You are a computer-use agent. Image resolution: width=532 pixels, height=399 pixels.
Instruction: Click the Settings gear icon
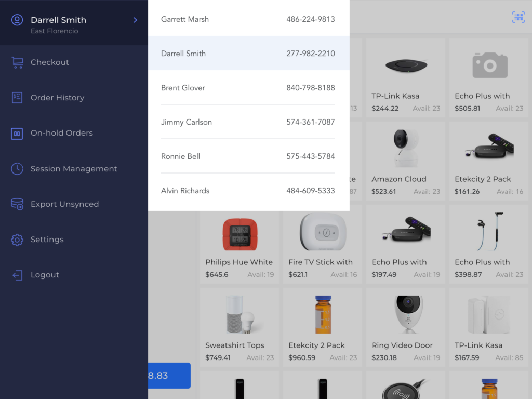[17, 240]
